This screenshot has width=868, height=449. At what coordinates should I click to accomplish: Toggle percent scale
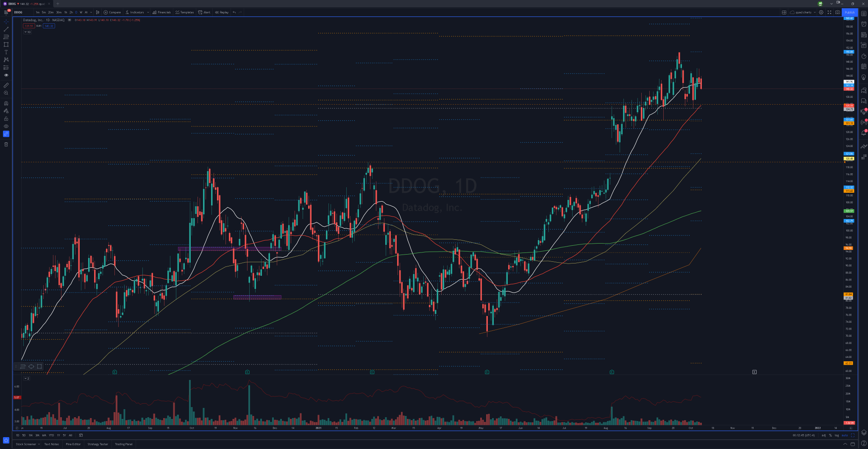click(x=830, y=435)
